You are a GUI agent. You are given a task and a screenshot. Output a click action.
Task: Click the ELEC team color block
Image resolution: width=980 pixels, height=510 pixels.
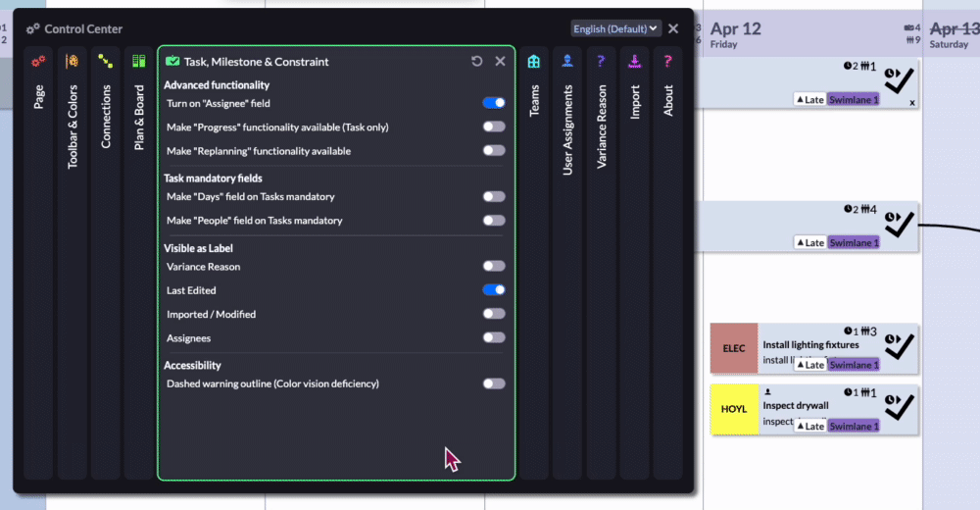734,348
